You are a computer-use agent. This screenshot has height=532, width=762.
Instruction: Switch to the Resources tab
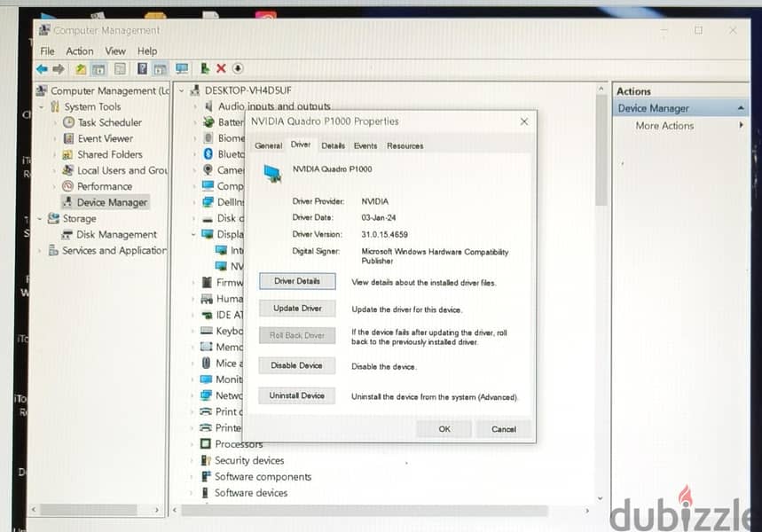click(405, 145)
